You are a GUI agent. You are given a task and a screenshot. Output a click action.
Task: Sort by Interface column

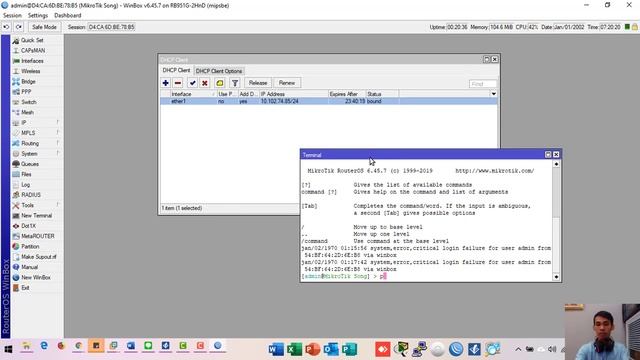click(193, 94)
